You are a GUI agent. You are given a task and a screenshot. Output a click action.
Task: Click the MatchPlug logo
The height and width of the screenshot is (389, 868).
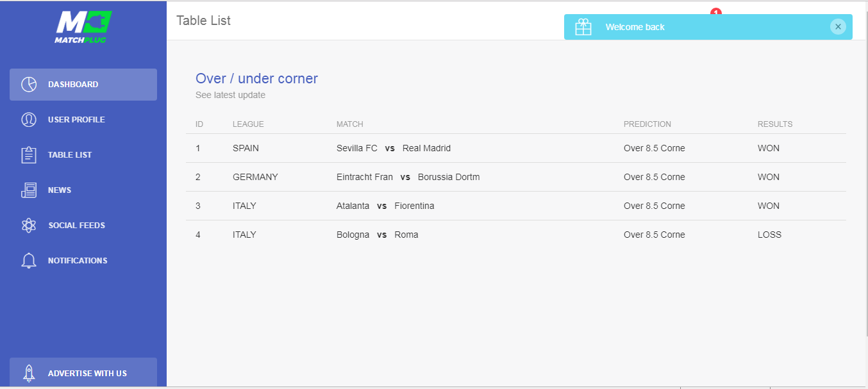(x=83, y=28)
